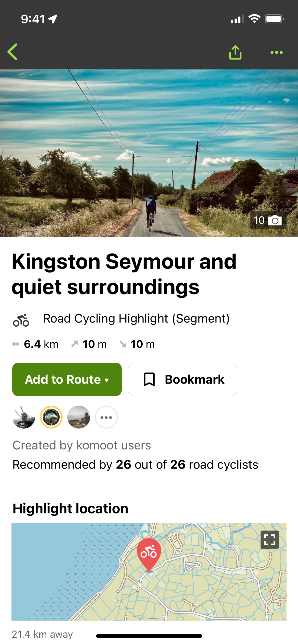Tap the descent arrow icon beside 10 m
This screenshot has height=644, width=298.
tap(123, 344)
